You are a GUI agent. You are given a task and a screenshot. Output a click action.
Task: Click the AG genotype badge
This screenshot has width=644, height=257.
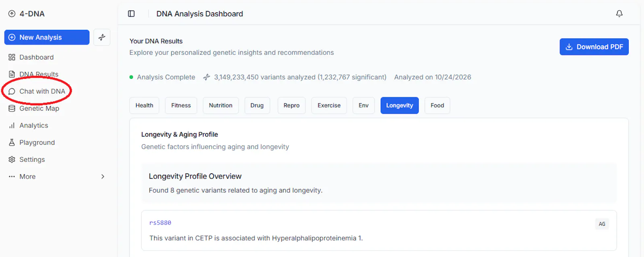click(x=602, y=224)
